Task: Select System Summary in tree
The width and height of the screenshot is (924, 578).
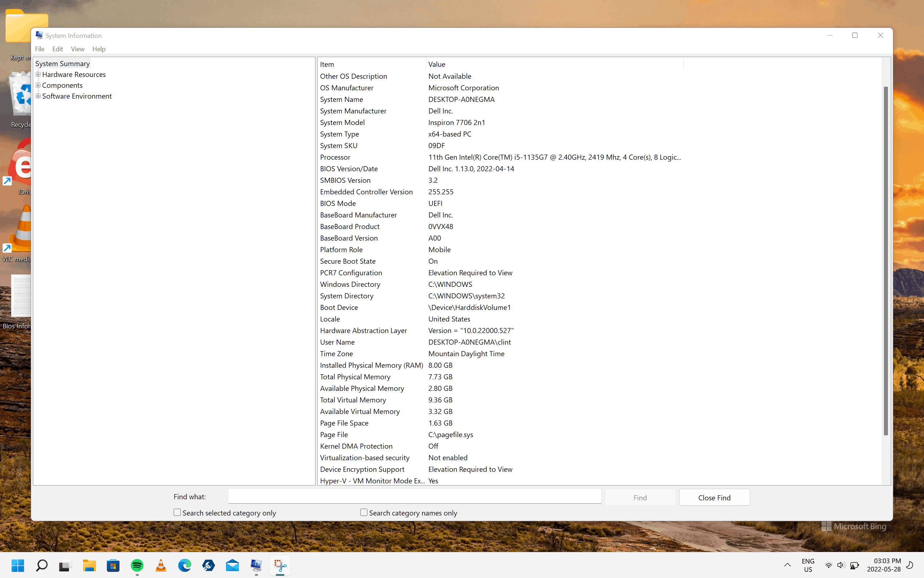Action: 62,64
